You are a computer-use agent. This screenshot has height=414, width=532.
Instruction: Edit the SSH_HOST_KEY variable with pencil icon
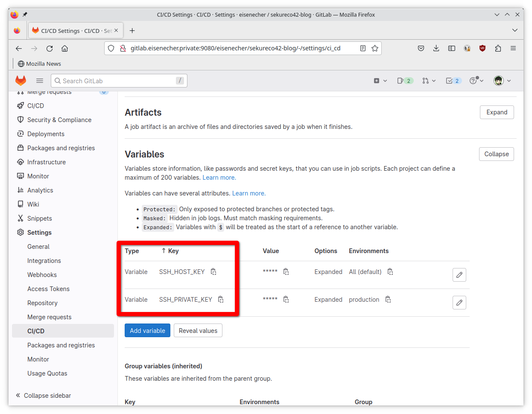[459, 275]
